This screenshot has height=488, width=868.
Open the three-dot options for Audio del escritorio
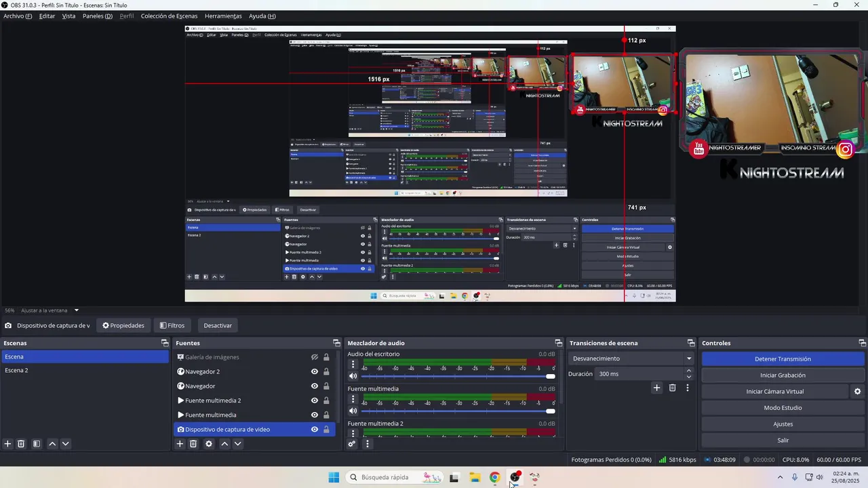[x=353, y=365]
